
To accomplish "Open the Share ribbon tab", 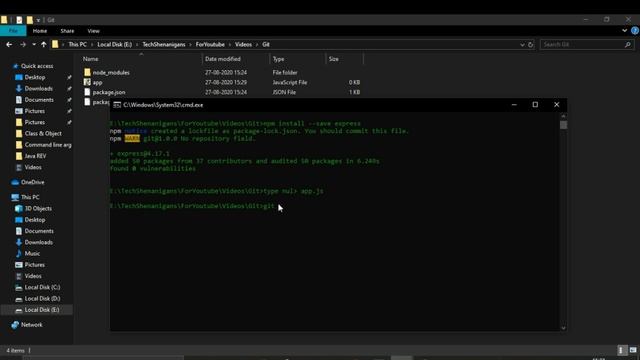I will click(67, 31).
